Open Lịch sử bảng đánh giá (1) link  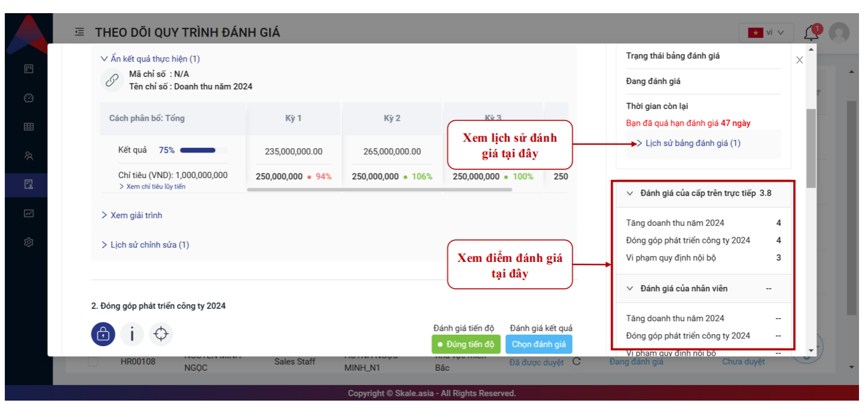692,144
